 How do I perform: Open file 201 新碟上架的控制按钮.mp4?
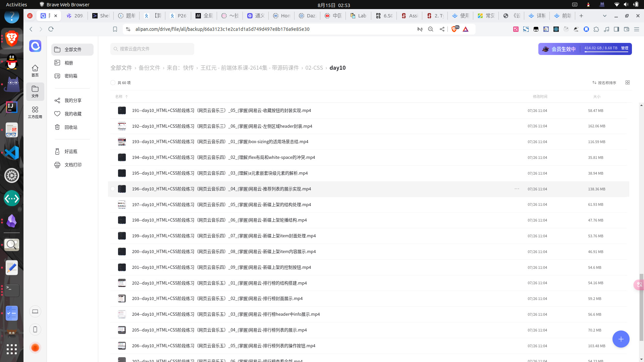coord(221,267)
